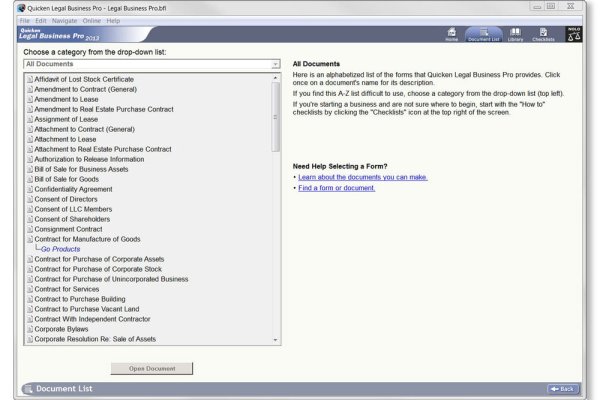Go to the Home icon
The image size is (600, 400).
(451, 34)
